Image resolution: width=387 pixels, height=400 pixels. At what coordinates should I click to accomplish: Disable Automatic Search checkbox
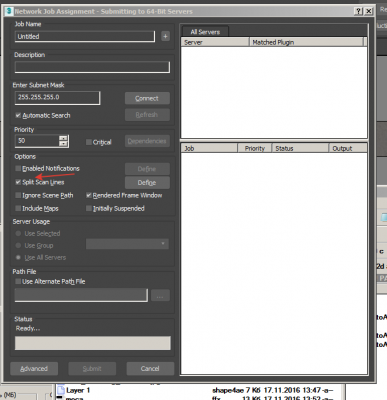tap(18, 115)
